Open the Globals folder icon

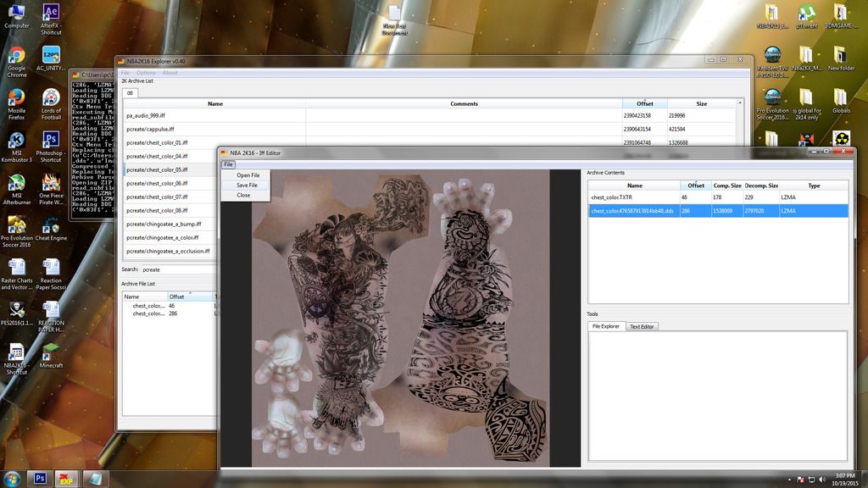[x=841, y=102]
